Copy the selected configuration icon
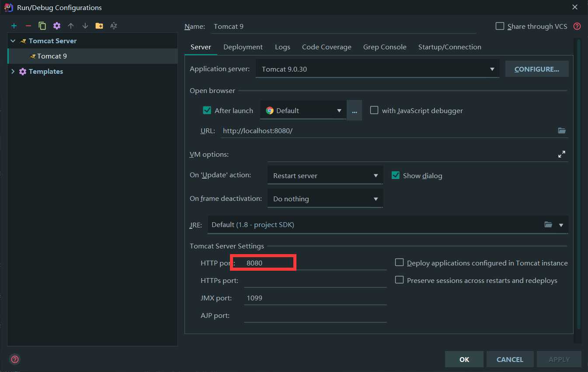The image size is (588, 372). pos(42,26)
